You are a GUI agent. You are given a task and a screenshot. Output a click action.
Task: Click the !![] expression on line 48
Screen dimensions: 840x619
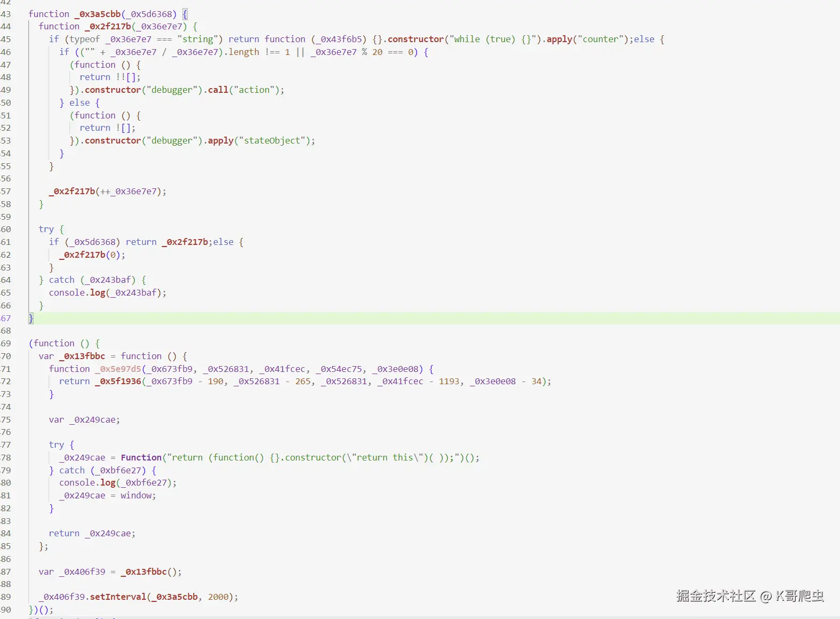(x=125, y=77)
